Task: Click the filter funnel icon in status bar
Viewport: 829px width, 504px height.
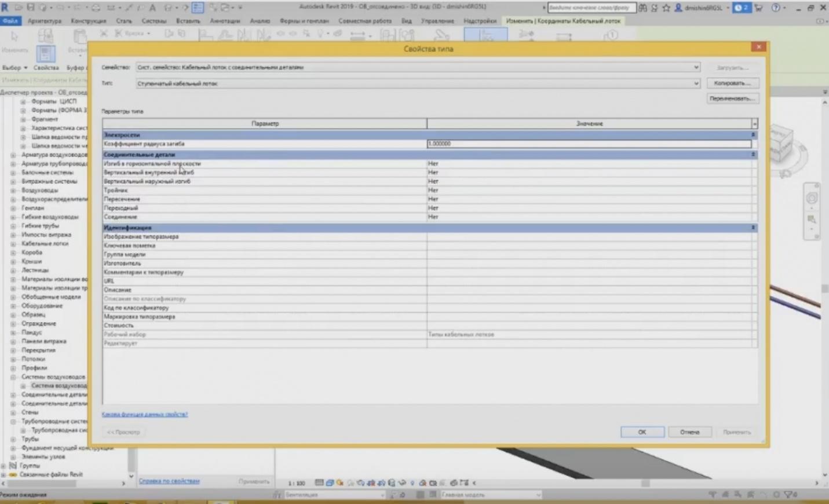Action: tap(788, 495)
